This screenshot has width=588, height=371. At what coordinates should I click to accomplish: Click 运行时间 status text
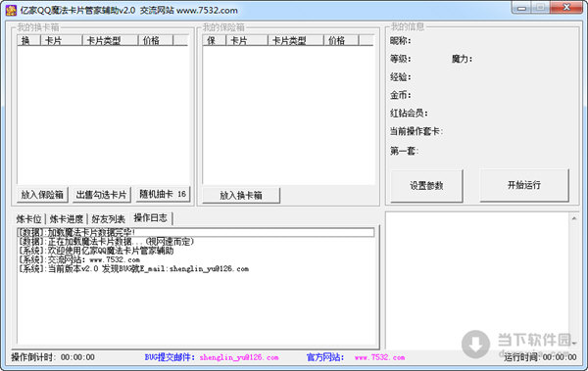540,357
